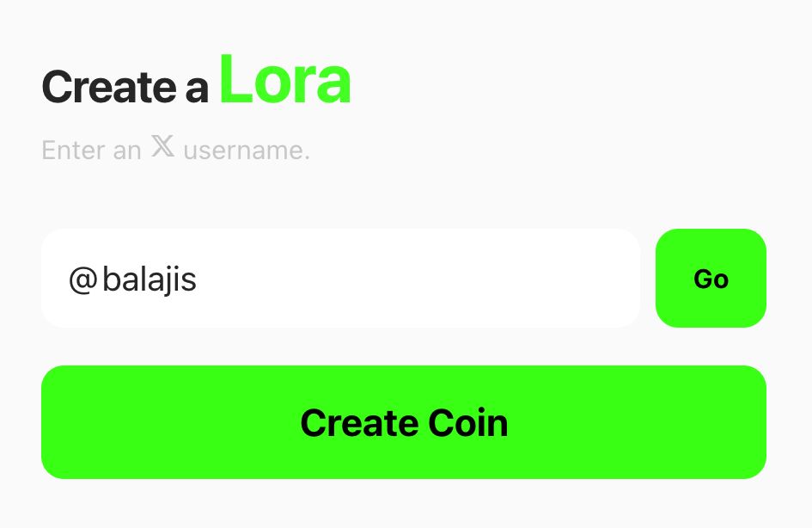Screen dimensions: 812x528
Task: Click the 'username.' hint word
Action: coord(247,150)
